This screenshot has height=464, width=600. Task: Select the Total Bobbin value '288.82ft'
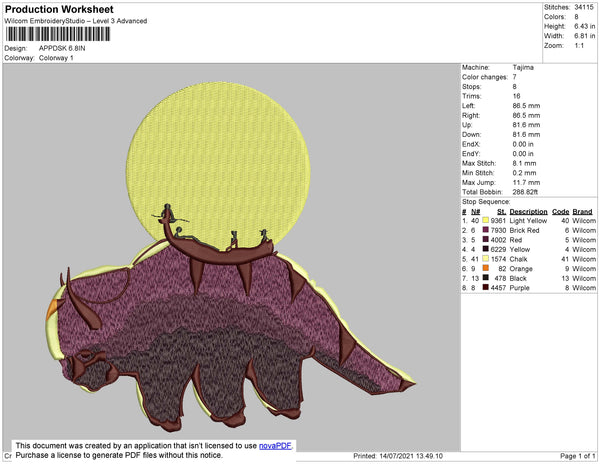pyautogui.click(x=525, y=192)
